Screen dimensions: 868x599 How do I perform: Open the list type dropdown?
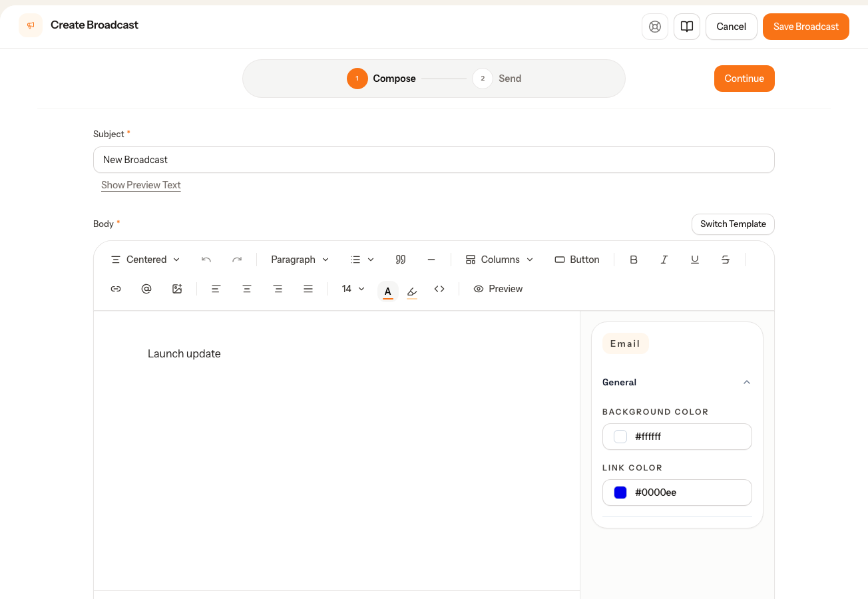coord(362,260)
